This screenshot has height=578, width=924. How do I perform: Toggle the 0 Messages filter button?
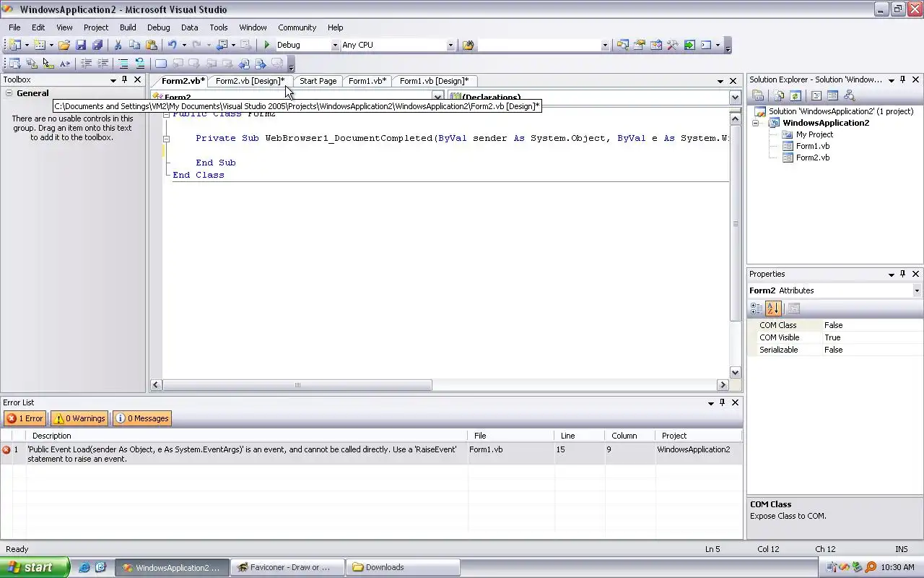(x=141, y=418)
